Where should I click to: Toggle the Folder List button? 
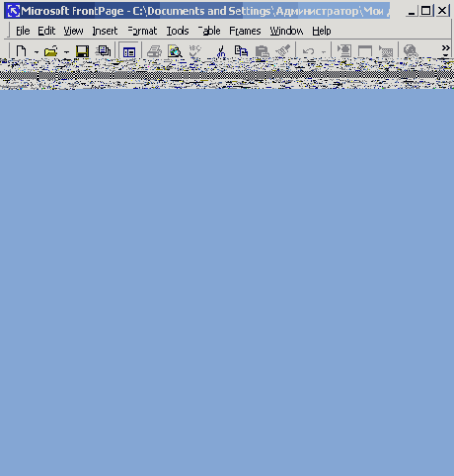128,51
